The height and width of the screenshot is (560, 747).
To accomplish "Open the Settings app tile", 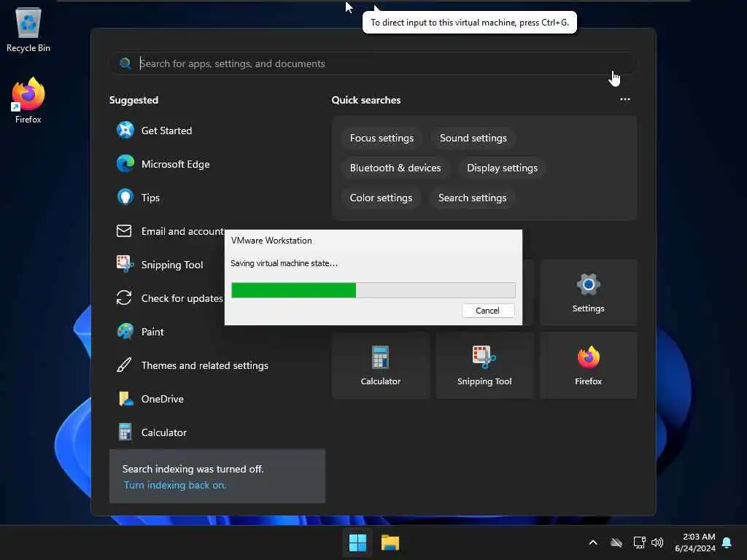I will click(x=589, y=292).
